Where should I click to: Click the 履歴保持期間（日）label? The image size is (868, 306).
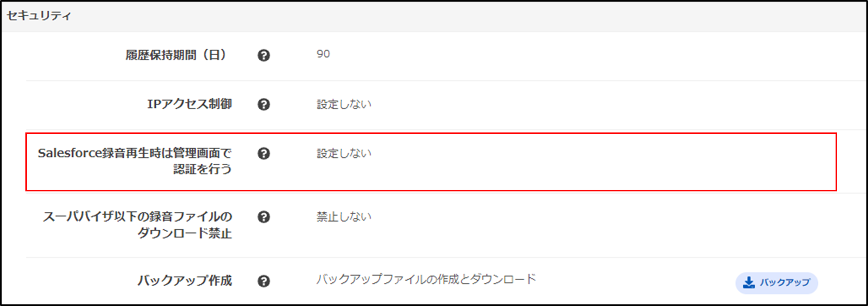pos(176,55)
